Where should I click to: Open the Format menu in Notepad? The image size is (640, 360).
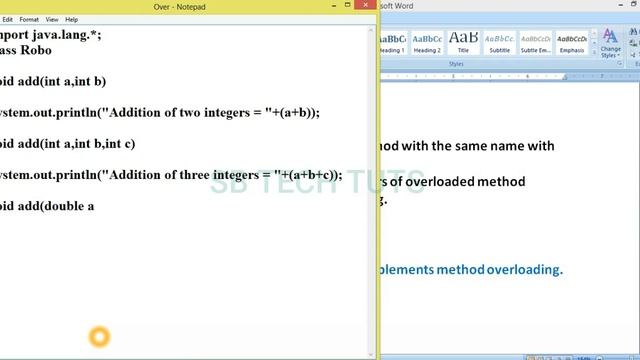pyautogui.click(x=29, y=20)
